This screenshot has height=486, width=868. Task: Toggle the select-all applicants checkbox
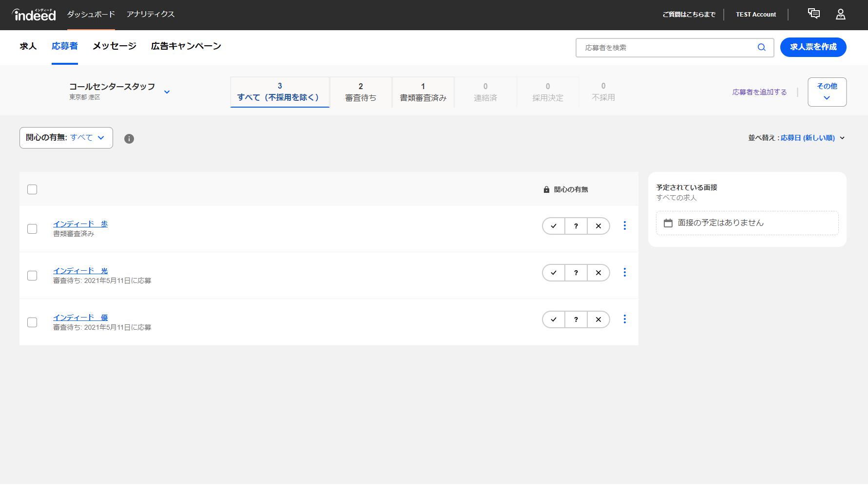click(x=32, y=189)
